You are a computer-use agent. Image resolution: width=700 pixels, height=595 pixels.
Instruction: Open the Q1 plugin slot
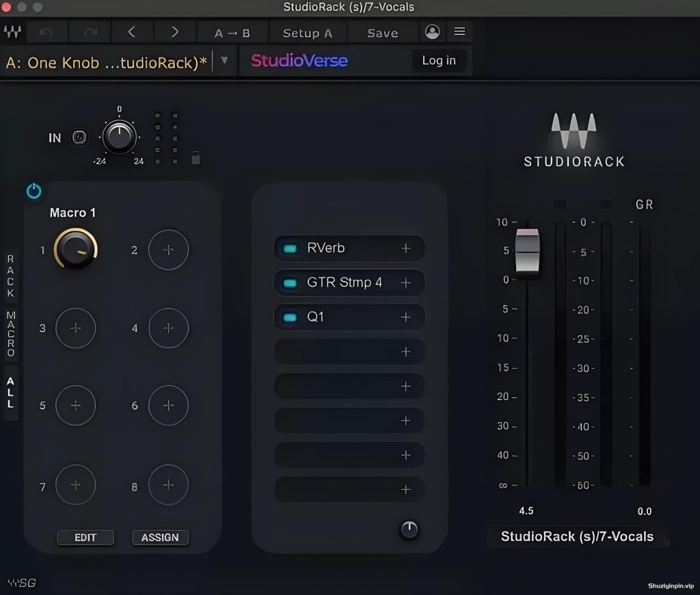coord(349,317)
